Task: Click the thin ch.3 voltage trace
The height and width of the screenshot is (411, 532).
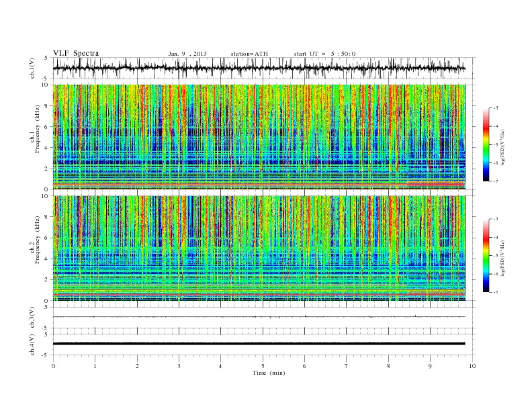Action: point(259,317)
